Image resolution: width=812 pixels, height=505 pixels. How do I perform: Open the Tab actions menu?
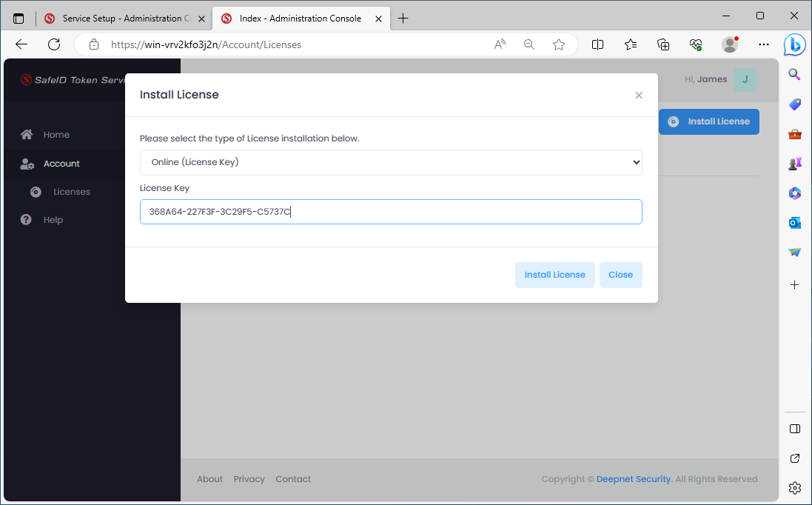pyautogui.click(x=19, y=18)
